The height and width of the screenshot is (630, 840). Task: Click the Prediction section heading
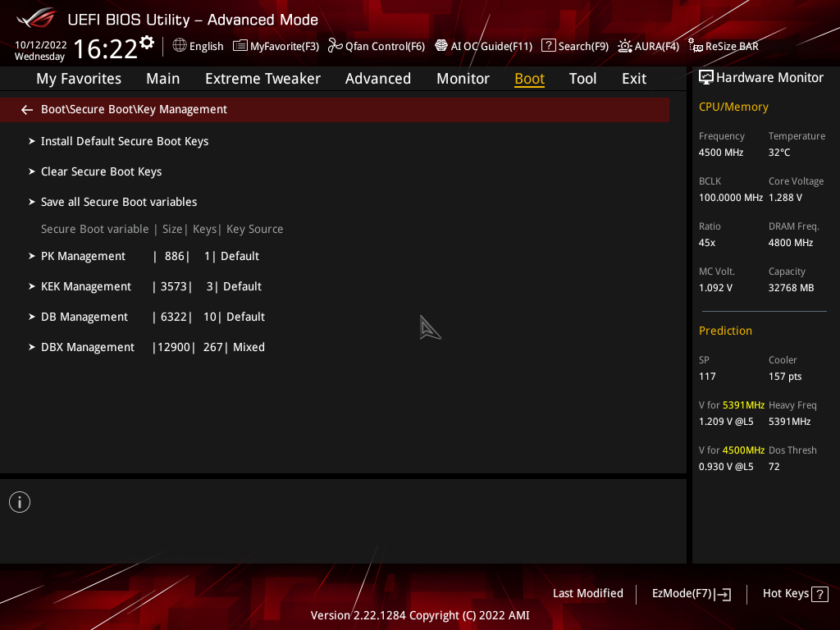[725, 331]
